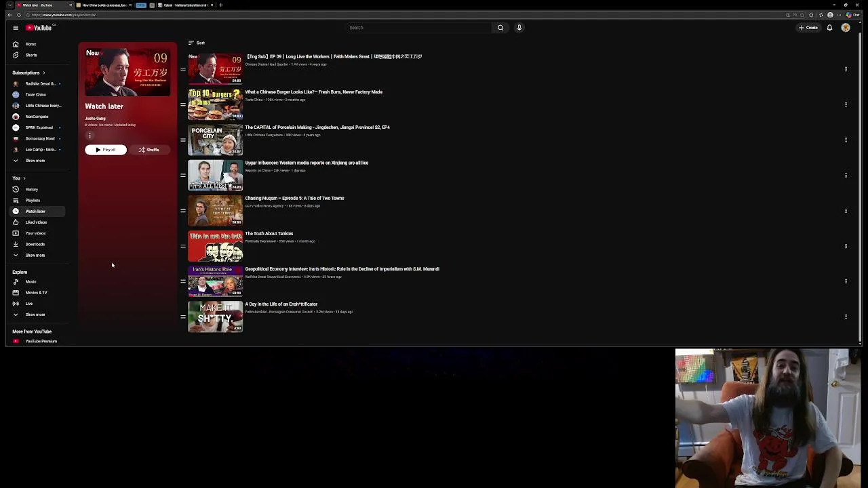Start voice search with microphone icon

[x=519, y=28]
